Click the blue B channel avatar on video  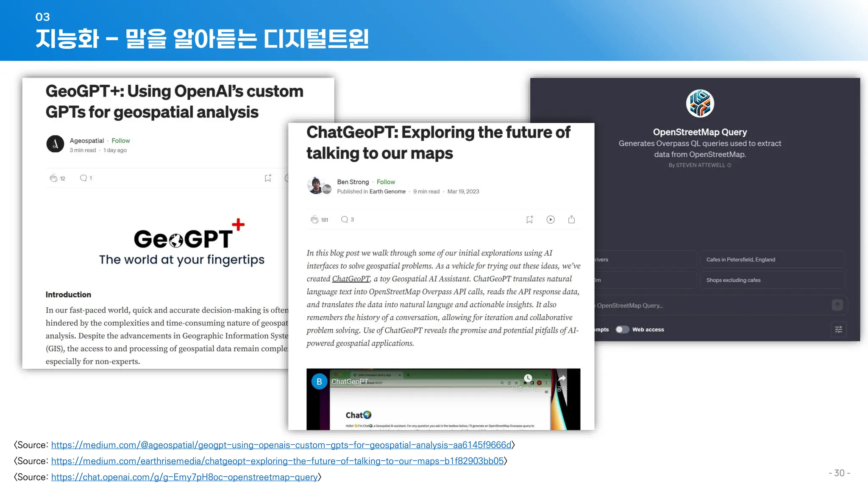[x=319, y=382]
